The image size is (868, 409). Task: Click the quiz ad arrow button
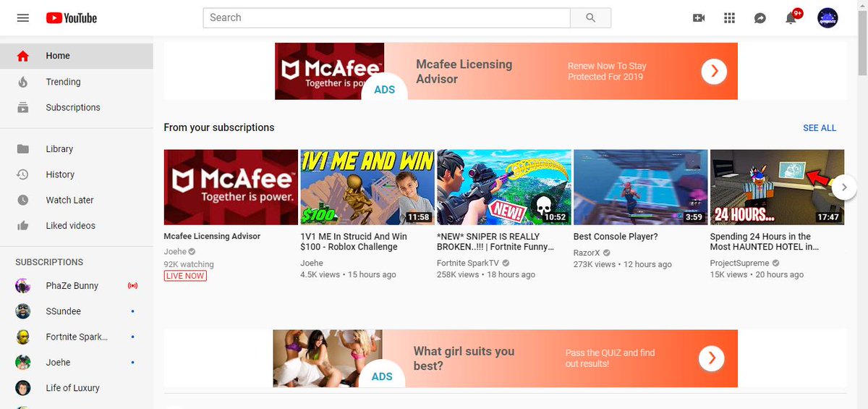[x=712, y=358]
